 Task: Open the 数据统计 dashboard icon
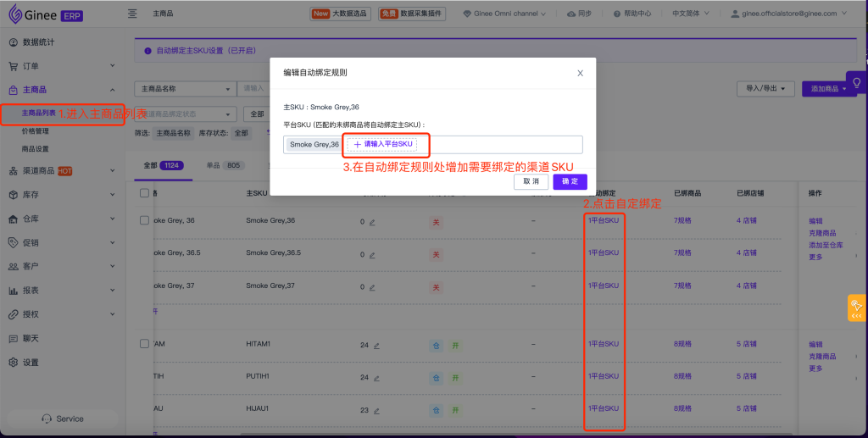[x=14, y=42]
